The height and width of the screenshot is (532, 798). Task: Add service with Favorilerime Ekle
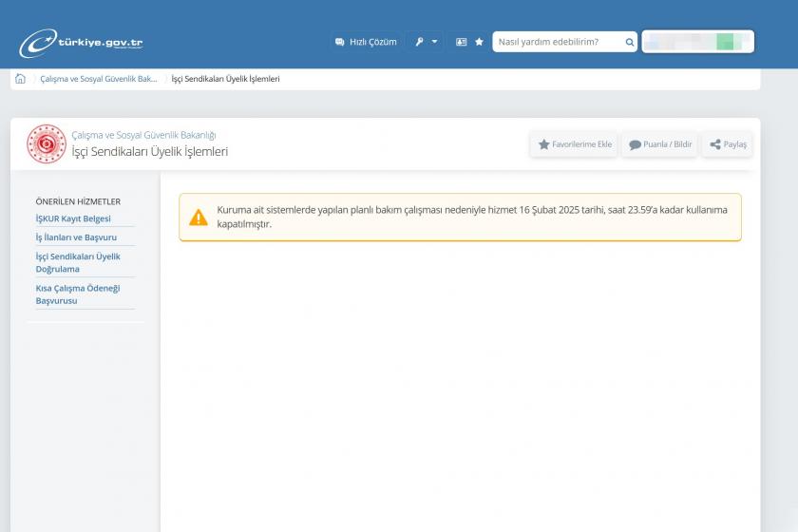point(575,144)
